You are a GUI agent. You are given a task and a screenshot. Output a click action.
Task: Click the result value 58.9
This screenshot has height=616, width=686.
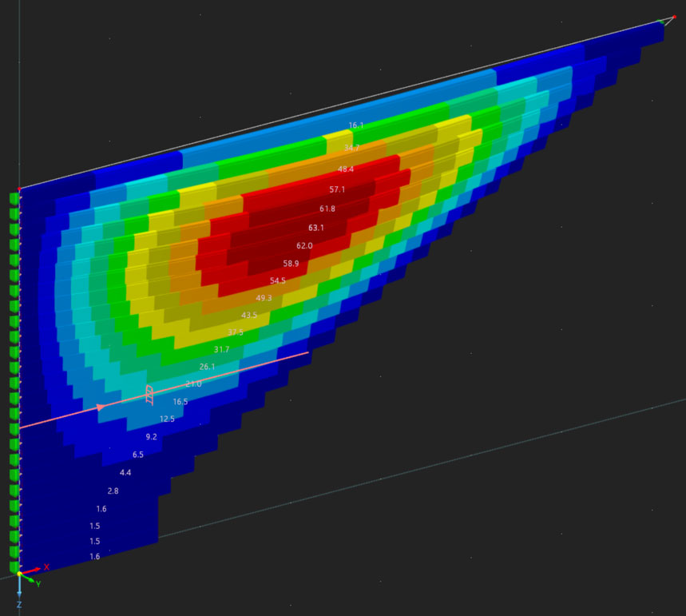point(291,264)
